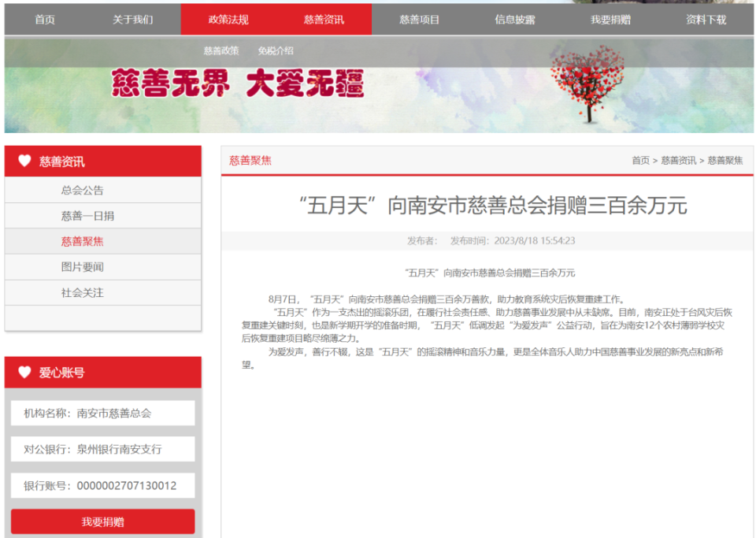Open 社会关注 in the sidebar
The image size is (756, 538).
102,292
